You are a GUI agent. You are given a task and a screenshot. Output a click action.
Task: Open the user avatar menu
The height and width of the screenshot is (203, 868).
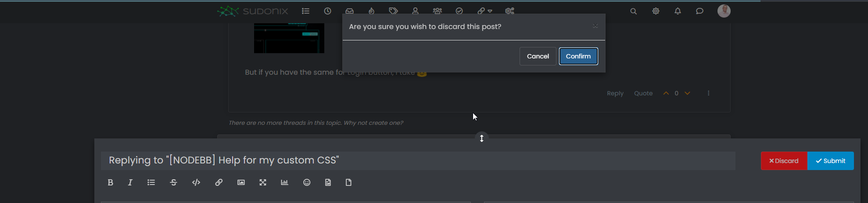pos(724,11)
